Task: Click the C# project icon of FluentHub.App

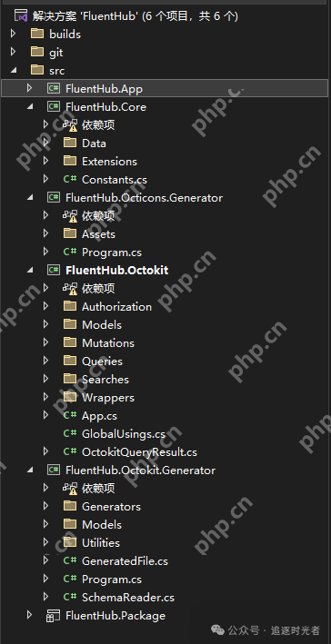Action: (x=54, y=88)
